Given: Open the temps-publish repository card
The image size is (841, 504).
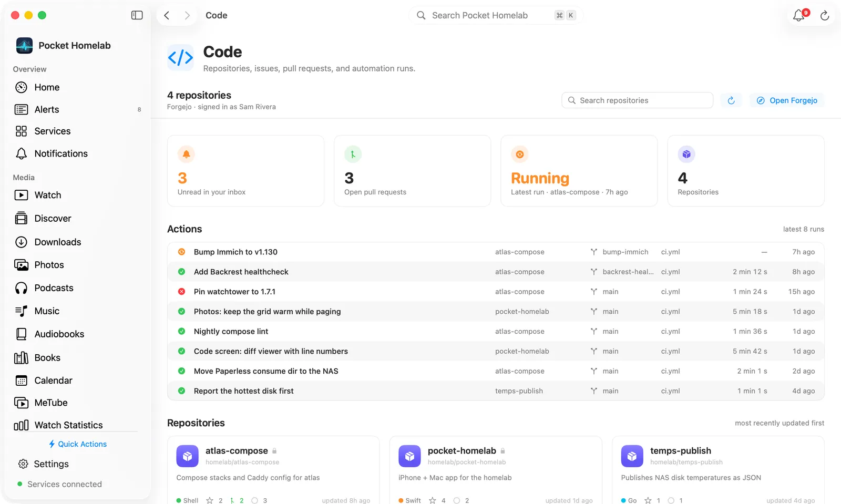Looking at the screenshot, I should (x=718, y=470).
